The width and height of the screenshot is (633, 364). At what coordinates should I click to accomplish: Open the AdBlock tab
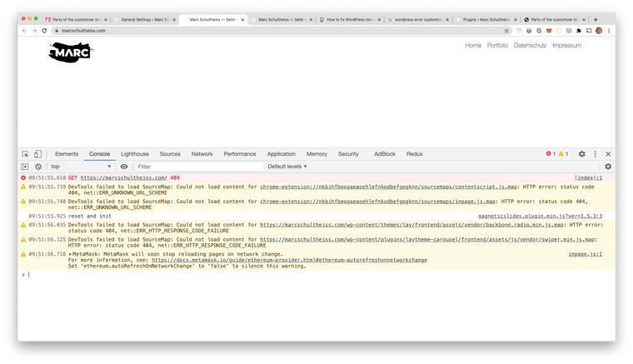[x=385, y=154]
